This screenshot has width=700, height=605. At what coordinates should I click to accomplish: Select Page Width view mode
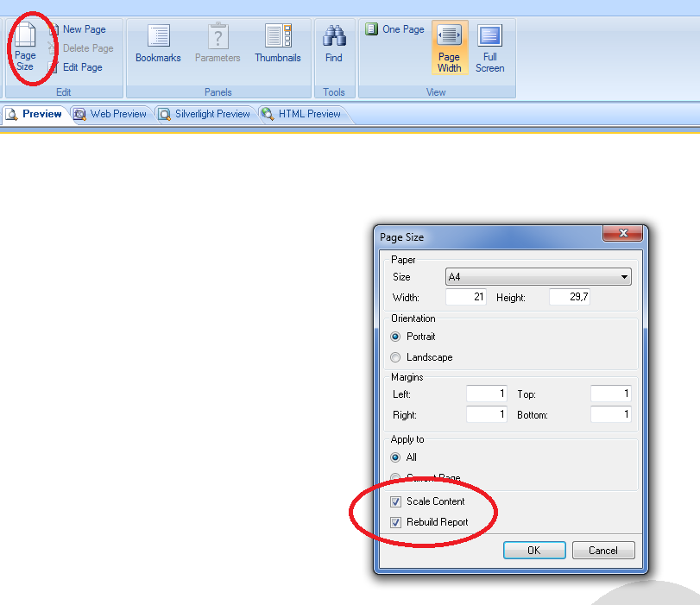(x=450, y=47)
